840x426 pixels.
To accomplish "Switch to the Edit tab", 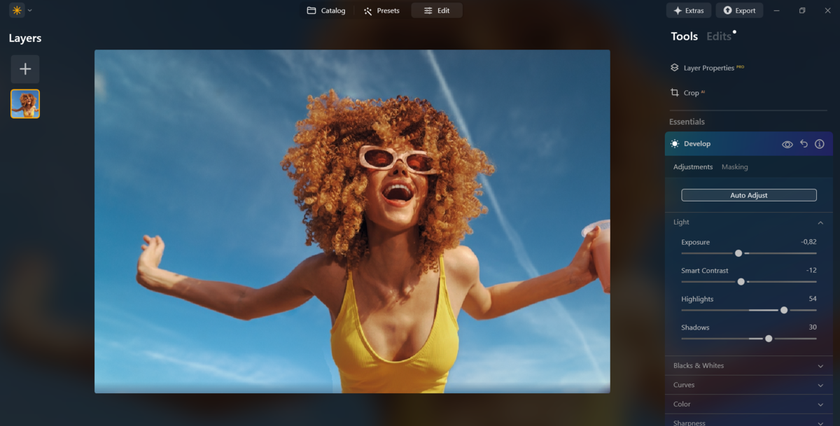I will coord(437,10).
